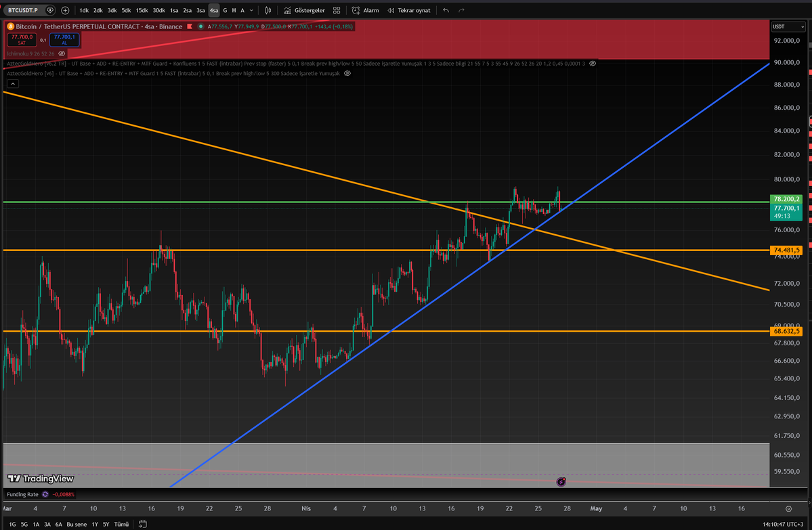
Task: Expand the timeframe dropdown arrow
Action: tap(252, 10)
